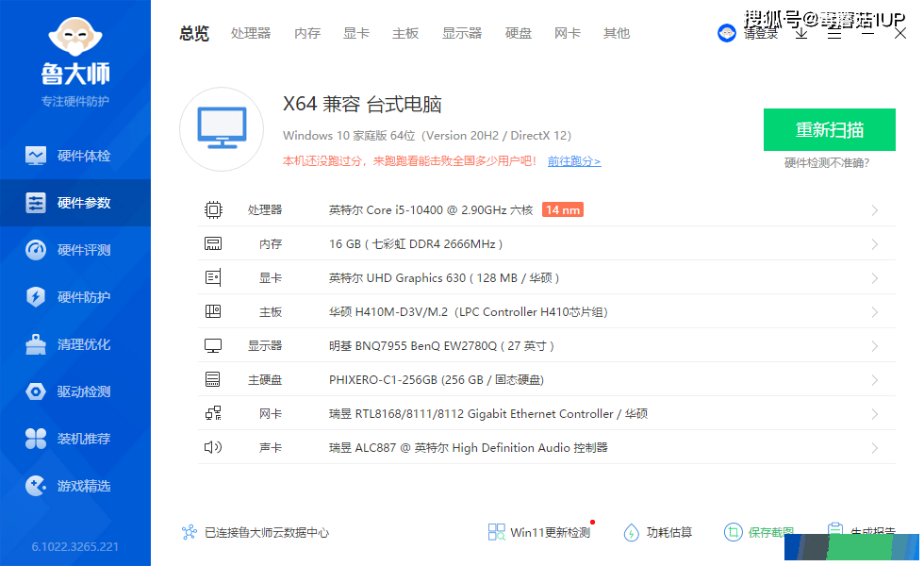Click the cloud data center connection icon

click(x=190, y=532)
